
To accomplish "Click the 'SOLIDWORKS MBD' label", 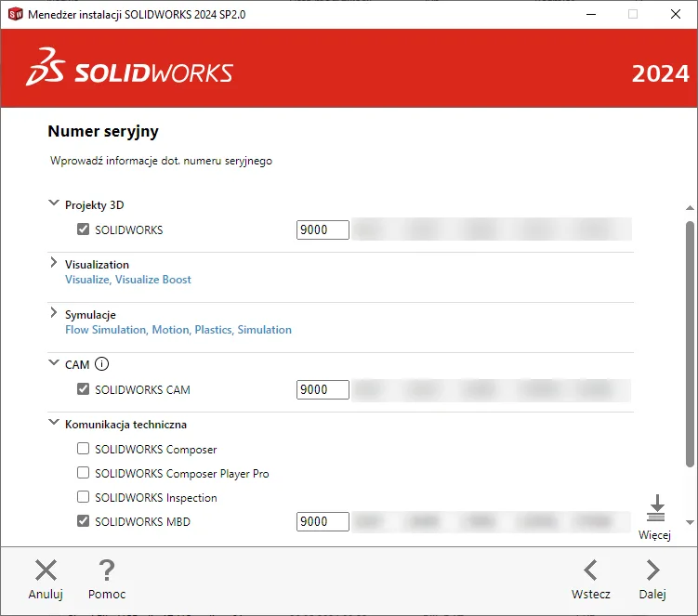I will click(x=142, y=521).
